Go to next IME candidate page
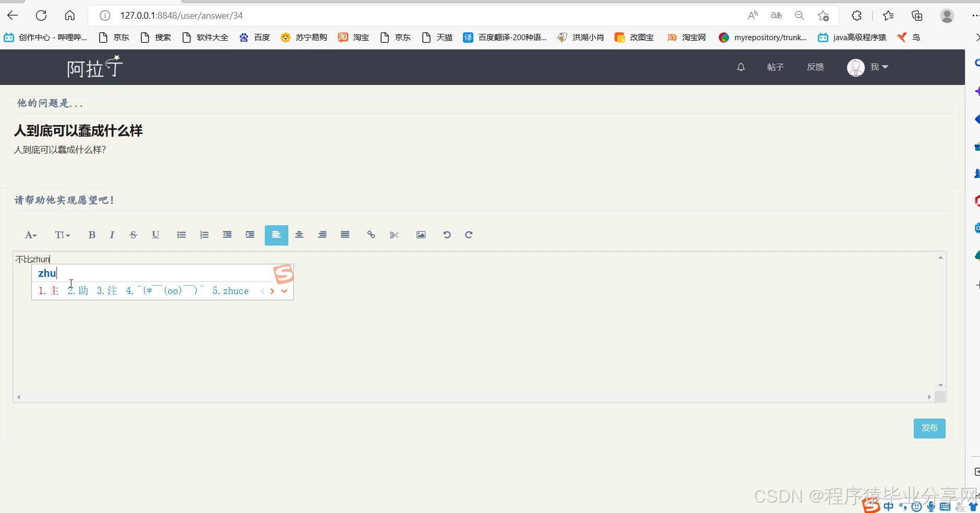This screenshot has height=513, width=980. click(x=272, y=291)
